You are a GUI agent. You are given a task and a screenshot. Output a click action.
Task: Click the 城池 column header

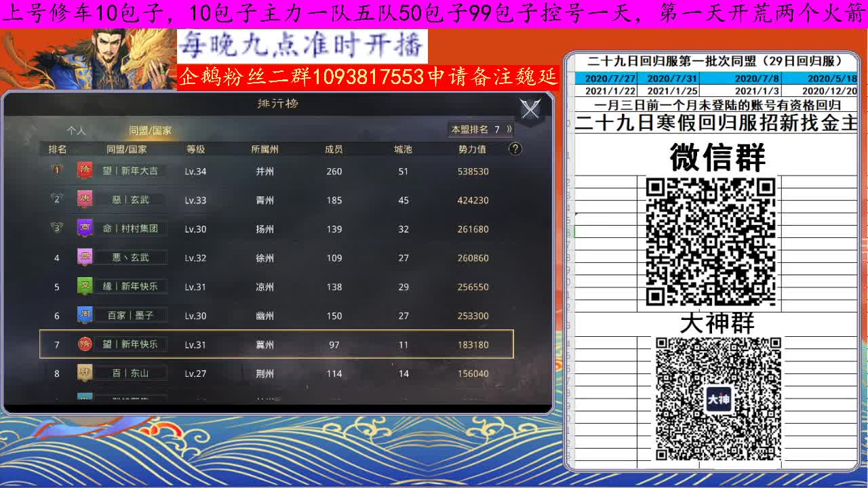[403, 149]
